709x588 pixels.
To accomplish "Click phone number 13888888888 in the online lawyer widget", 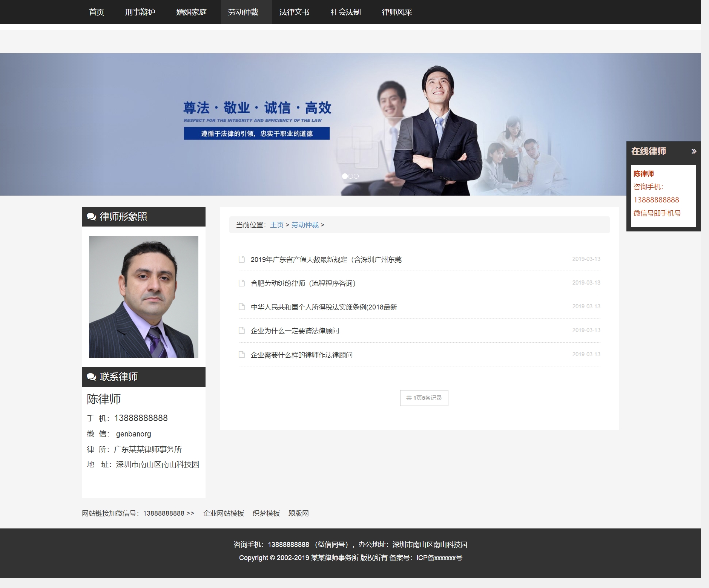I will coord(656,200).
